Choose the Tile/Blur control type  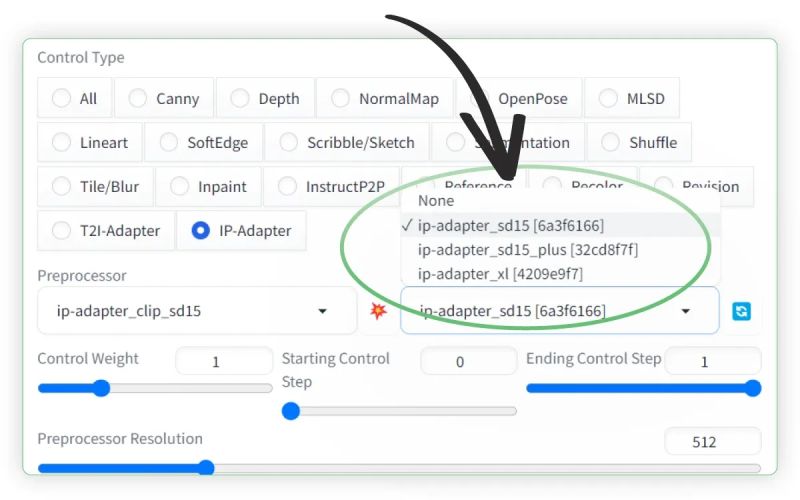click(95, 186)
